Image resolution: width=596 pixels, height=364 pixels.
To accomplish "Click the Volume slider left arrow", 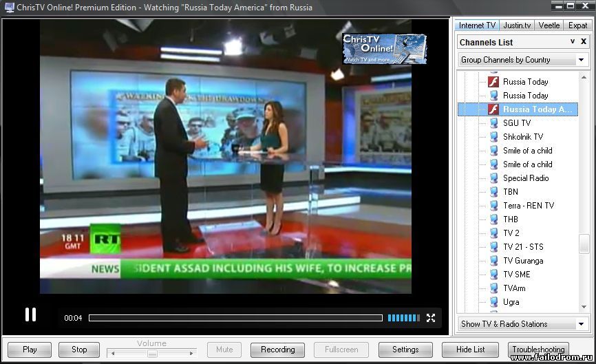I will coord(113,354).
